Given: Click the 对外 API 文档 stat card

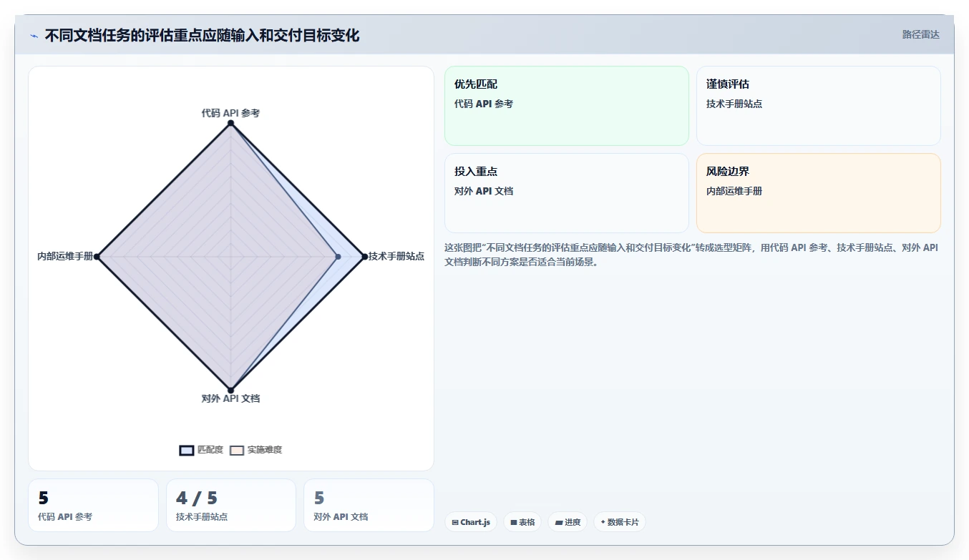Looking at the screenshot, I should coord(369,505).
